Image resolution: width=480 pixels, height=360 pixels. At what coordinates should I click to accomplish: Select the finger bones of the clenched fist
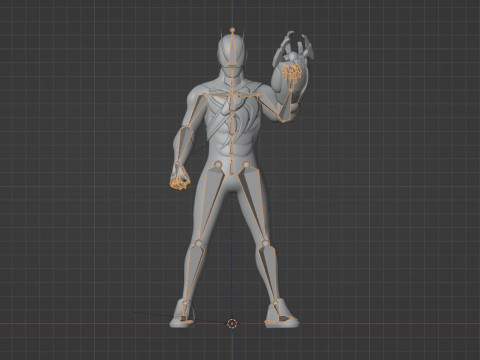[179, 183]
